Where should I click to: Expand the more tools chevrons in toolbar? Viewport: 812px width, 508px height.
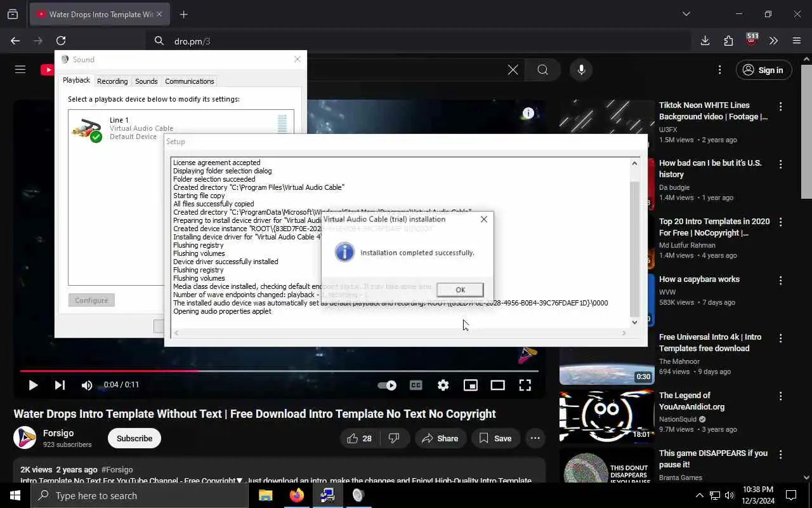773,41
